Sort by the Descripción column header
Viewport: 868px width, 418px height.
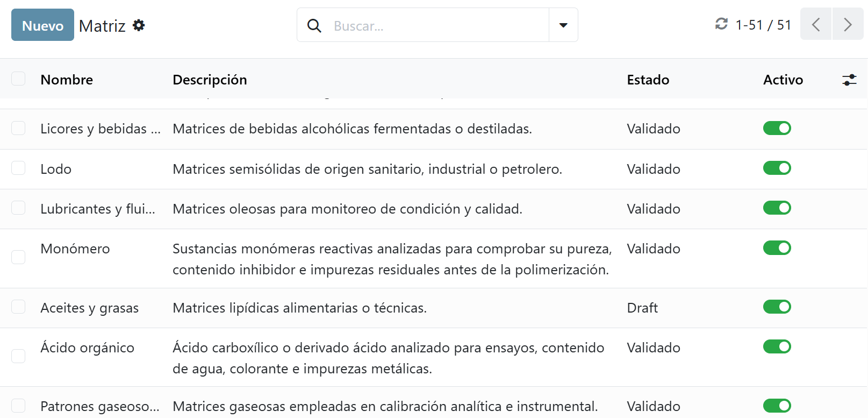click(x=210, y=80)
